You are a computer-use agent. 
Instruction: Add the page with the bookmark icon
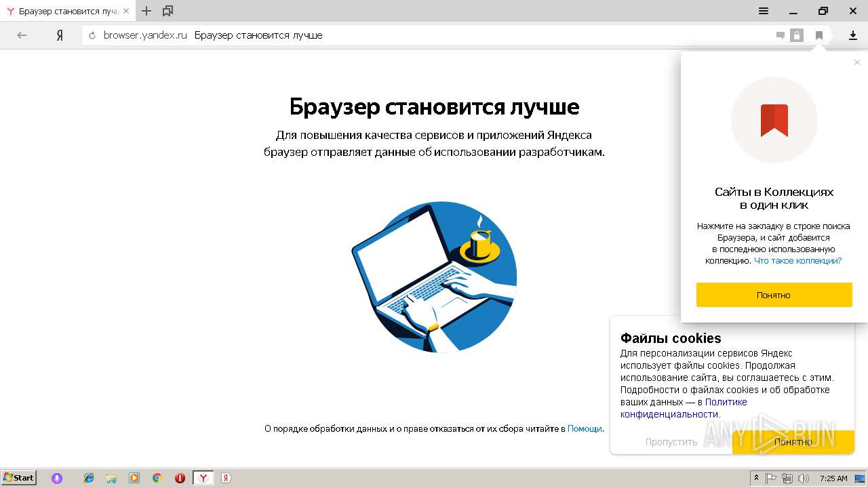coord(819,35)
